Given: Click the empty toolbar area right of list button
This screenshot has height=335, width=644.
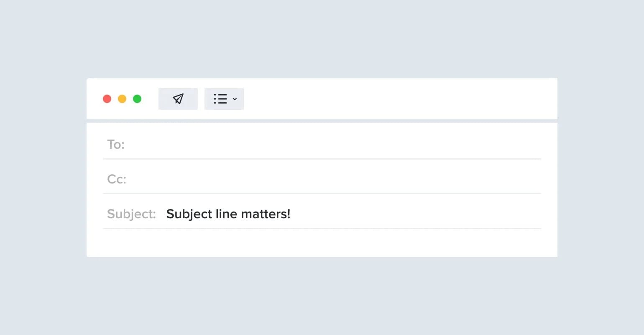Looking at the screenshot, I should point(397,99).
